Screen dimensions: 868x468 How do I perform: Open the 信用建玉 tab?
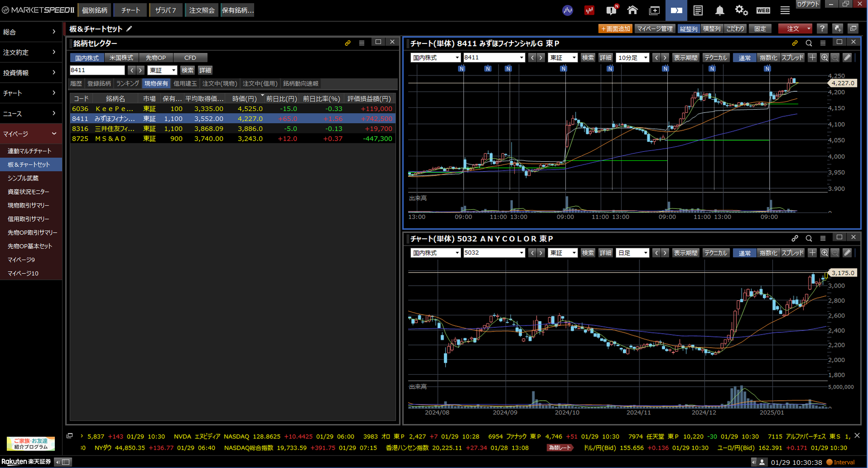[x=185, y=84]
